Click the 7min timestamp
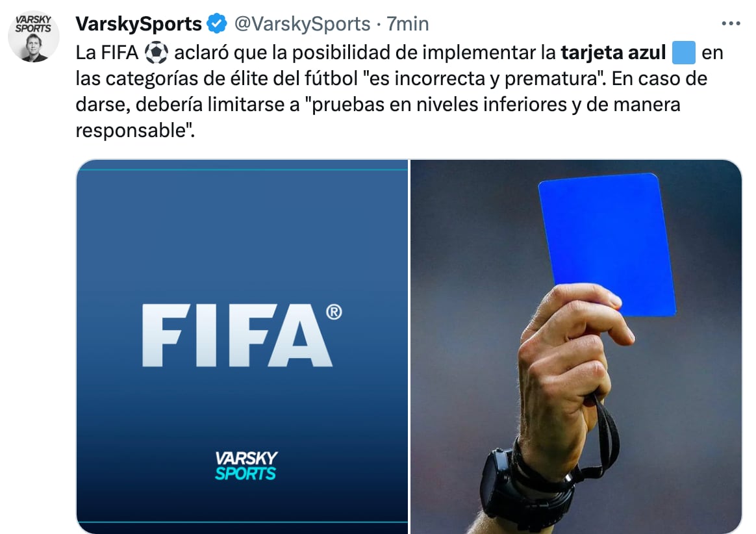Image resolution: width=756 pixels, height=534 pixels. pyautogui.click(x=408, y=23)
